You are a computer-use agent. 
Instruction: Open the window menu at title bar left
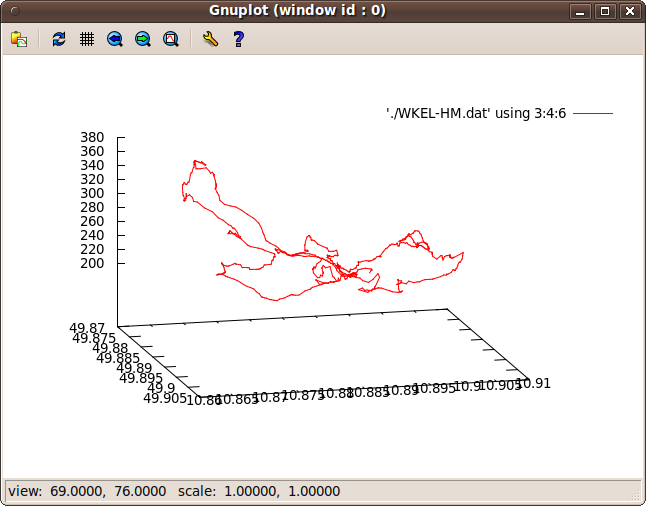point(13,11)
